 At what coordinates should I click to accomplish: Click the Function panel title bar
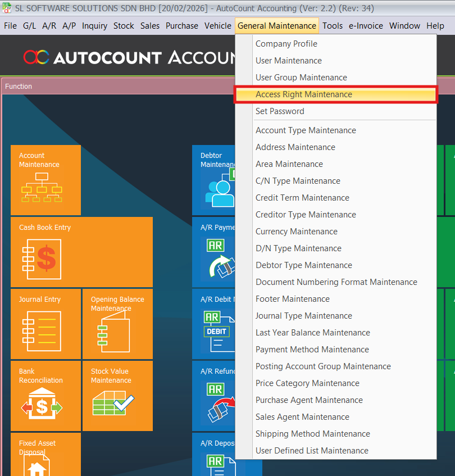tap(112, 87)
